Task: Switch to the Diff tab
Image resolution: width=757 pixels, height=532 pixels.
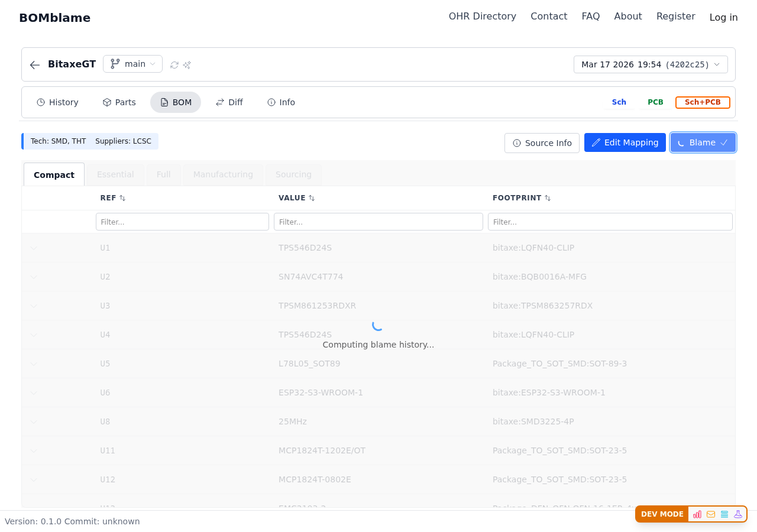Action: point(229,102)
